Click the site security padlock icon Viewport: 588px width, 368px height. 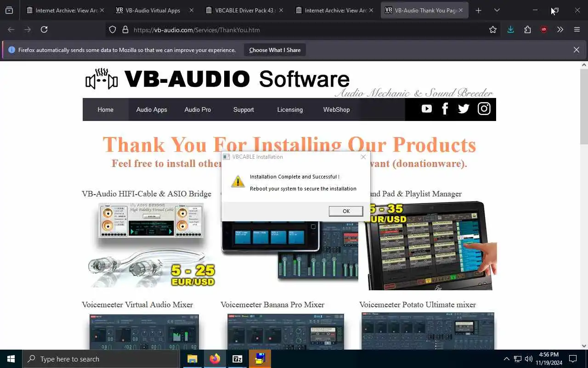pyautogui.click(x=125, y=30)
